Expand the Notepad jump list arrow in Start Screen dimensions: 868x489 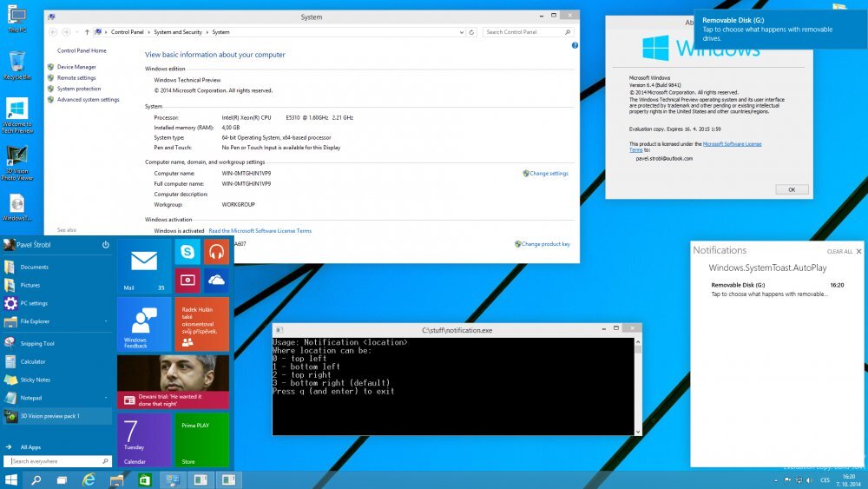(x=105, y=398)
